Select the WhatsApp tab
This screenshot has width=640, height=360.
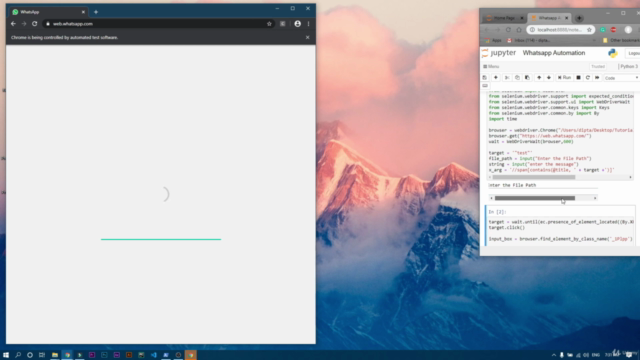[x=48, y=12]
